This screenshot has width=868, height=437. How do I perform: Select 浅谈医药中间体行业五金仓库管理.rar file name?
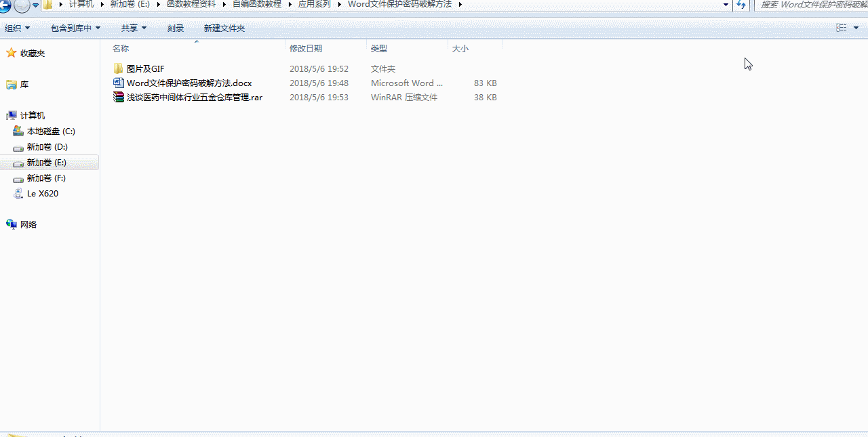pos(195,97)
